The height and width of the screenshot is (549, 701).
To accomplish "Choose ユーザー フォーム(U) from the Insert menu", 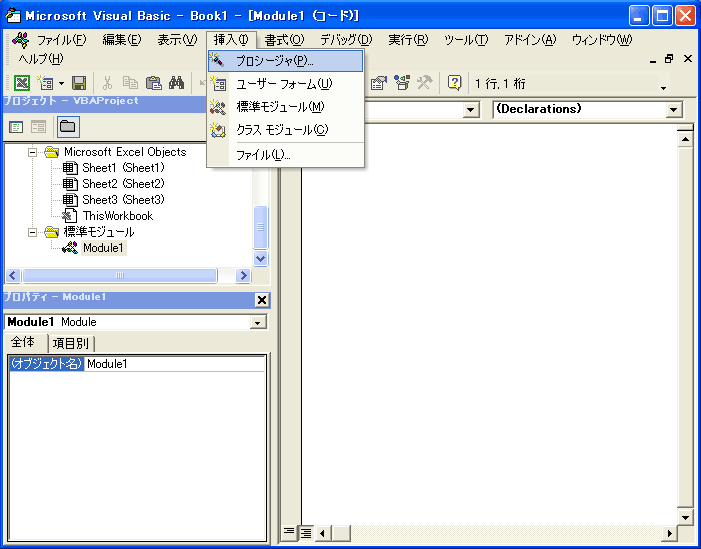I will pyautogui.click(x=286, y=84).
